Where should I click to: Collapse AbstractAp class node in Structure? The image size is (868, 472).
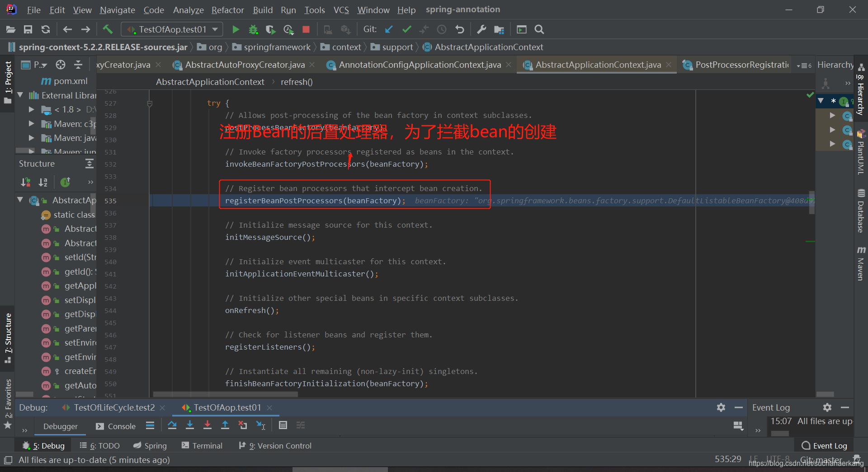click(20, 200)
